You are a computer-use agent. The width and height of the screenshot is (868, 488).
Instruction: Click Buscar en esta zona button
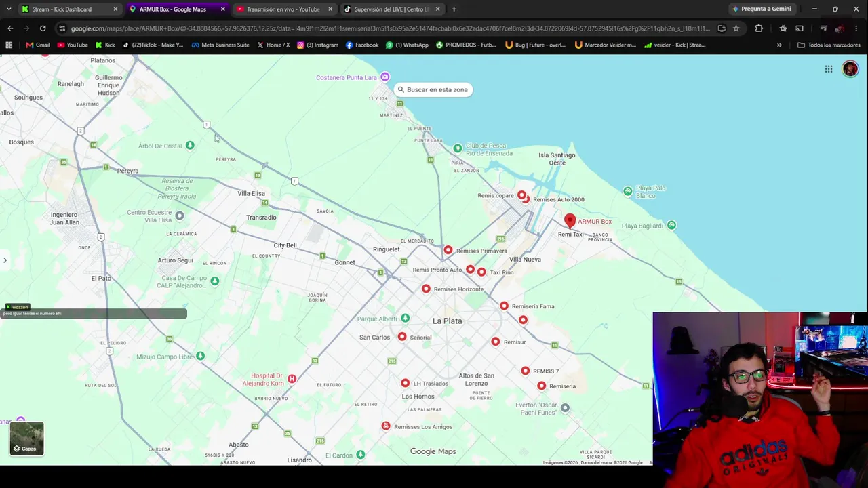(433, 89)
